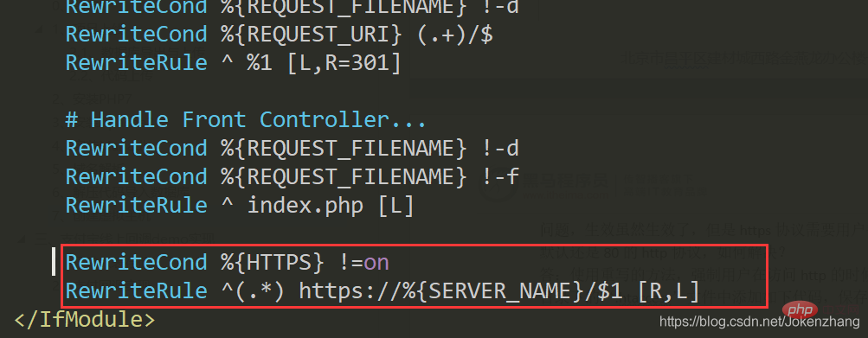Click the [R,L] flags on the https rule
The image size is (868, 338).
tap(669, 291)
